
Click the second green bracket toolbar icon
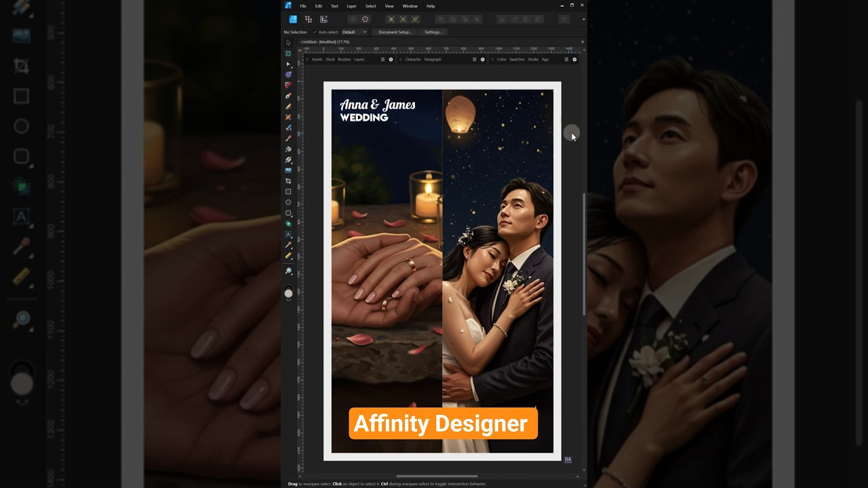(x=403, y=19)
